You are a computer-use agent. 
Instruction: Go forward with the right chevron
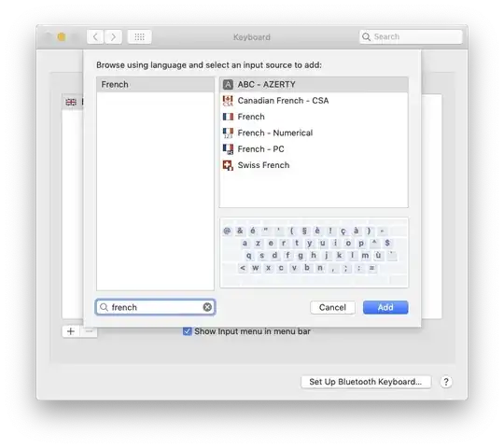tap(113, 37)
